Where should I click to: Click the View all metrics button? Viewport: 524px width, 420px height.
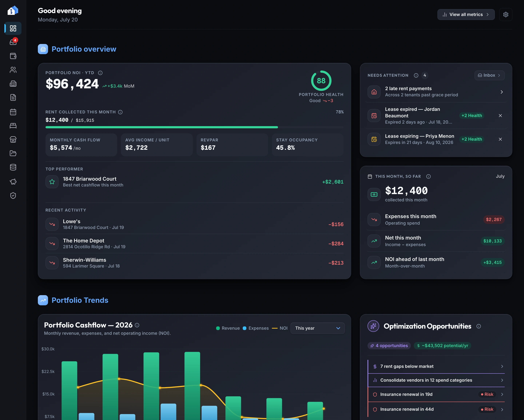pos(466,15)
